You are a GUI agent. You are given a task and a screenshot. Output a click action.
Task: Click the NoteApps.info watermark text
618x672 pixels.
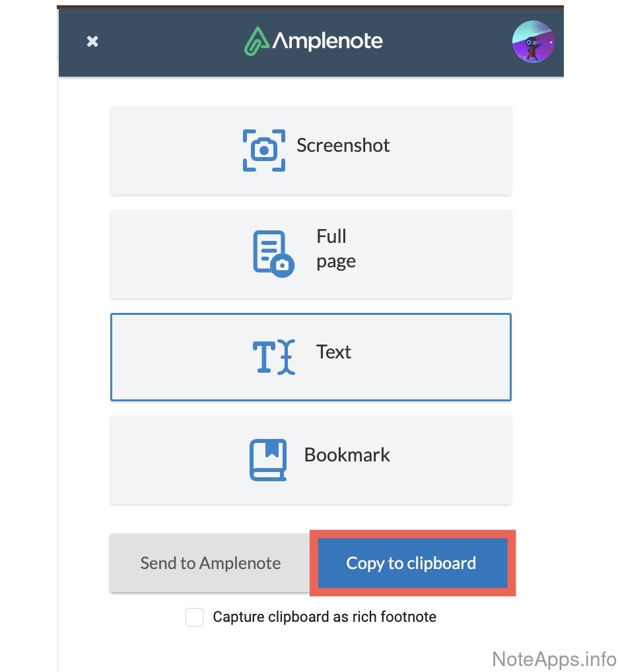pos(554,658)
